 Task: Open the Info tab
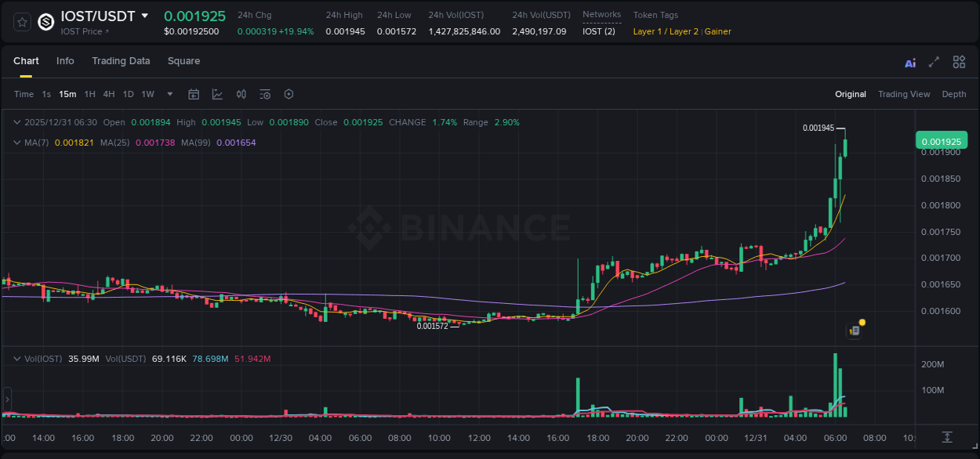(65, 61)
